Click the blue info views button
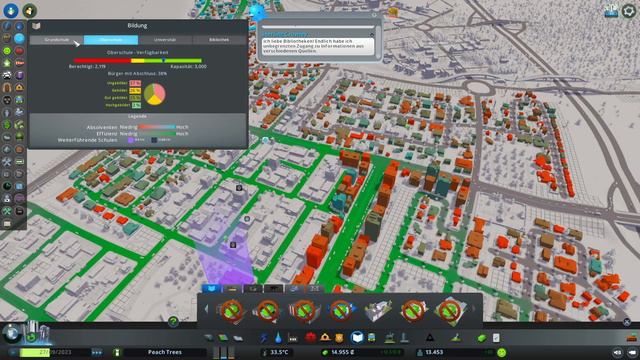The height and width of the screenshot is (360, 640). tap(11, 10)
